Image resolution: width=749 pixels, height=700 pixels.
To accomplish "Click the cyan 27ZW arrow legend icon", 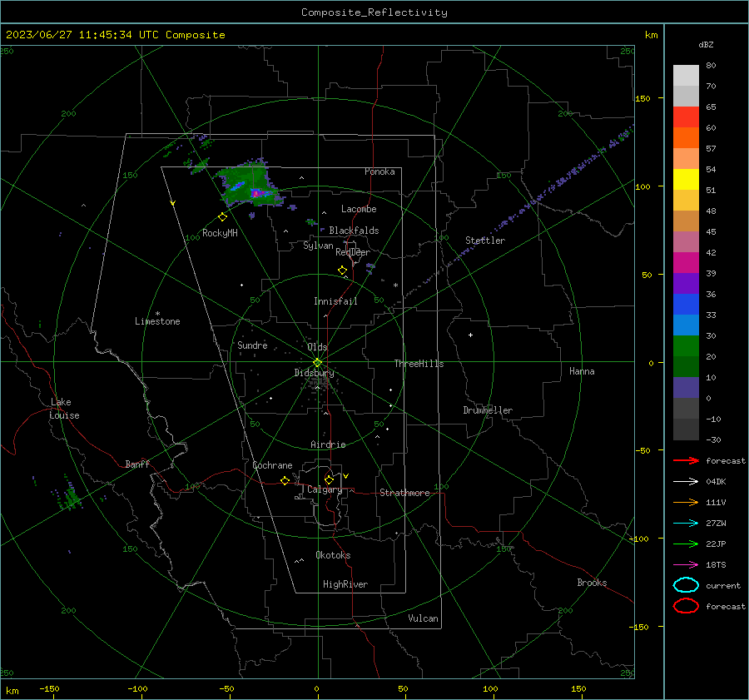I will tap(686, 524).
